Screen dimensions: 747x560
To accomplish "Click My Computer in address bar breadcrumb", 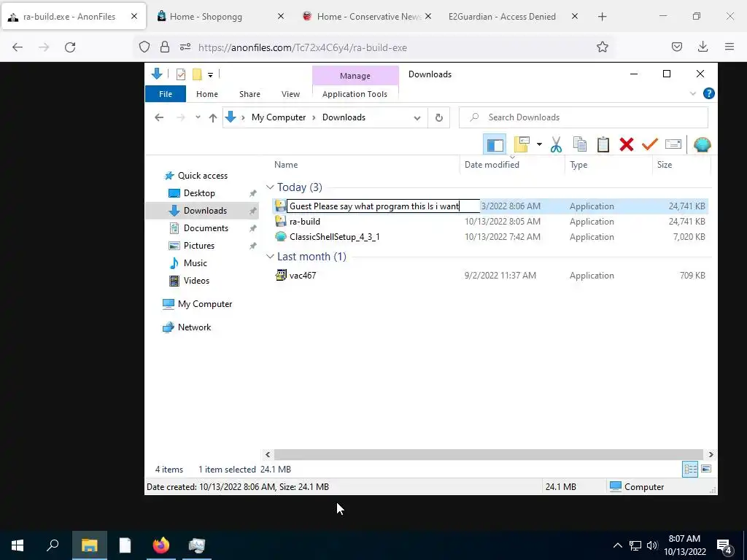I will (x=279, y=117).
